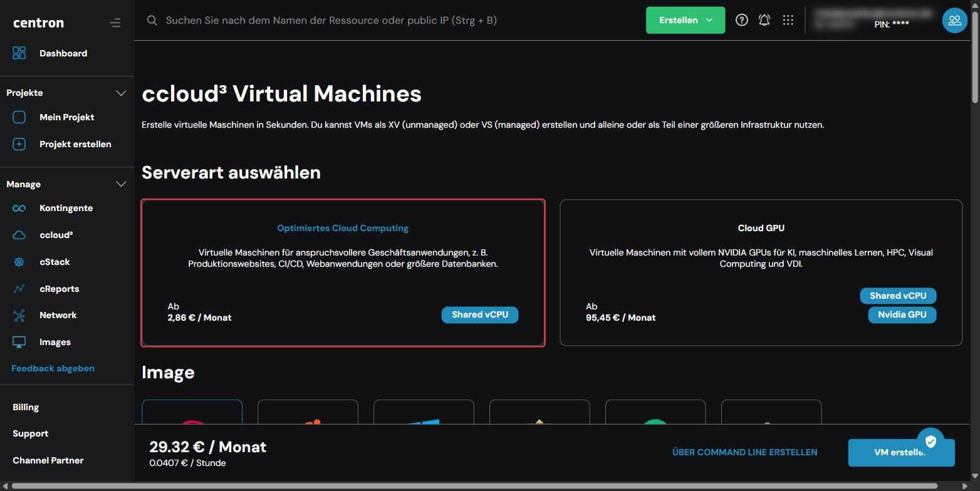Click the cStack helm wheel icon

click(x=19, y=262)
